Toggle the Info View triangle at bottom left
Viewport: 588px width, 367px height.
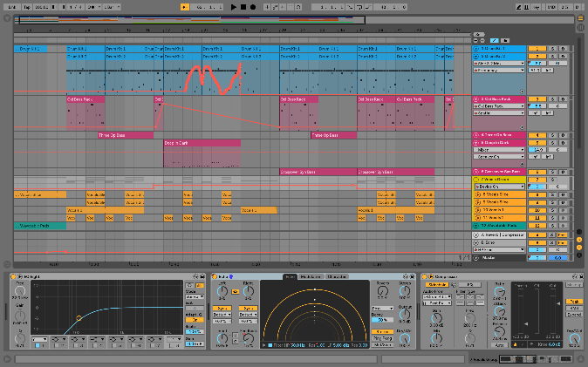pyautogui.click(x=7, y=359)
